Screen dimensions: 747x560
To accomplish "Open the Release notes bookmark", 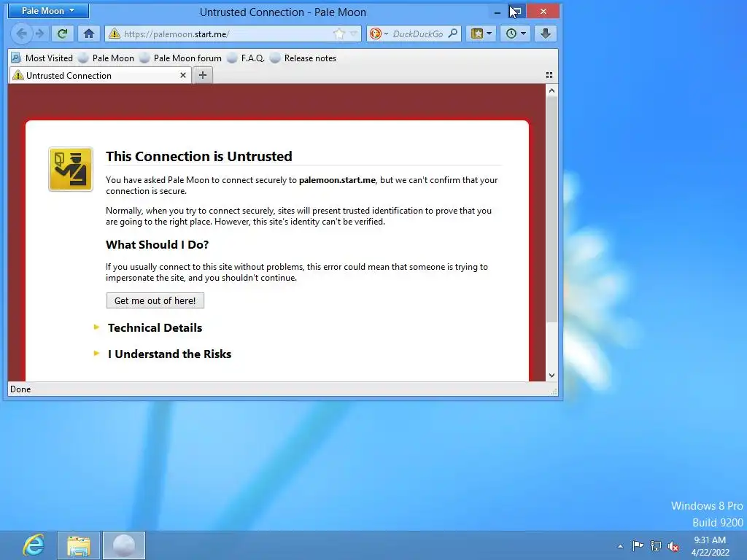I will (x=303, y=58).
